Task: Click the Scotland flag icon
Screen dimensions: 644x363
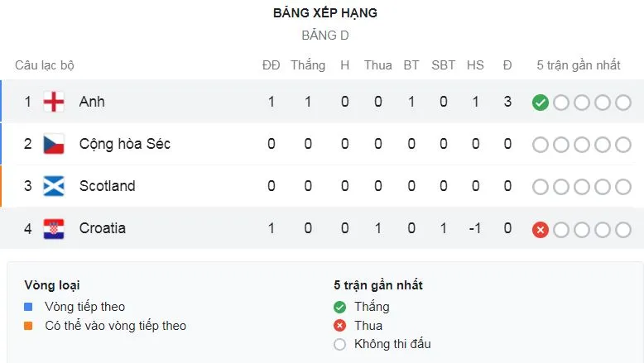Action: 54,186
